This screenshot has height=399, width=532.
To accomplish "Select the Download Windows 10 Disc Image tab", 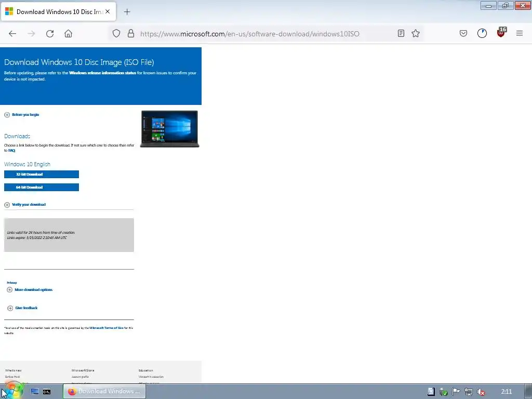I will coord(59,12).
